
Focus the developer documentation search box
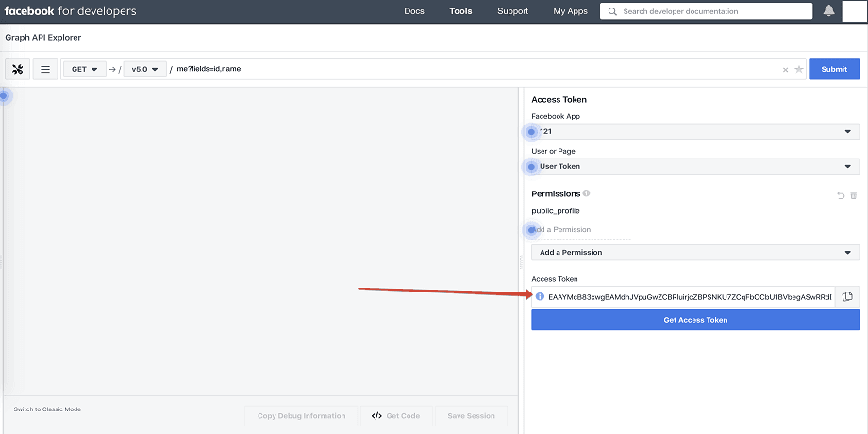[x=706, y=11]
